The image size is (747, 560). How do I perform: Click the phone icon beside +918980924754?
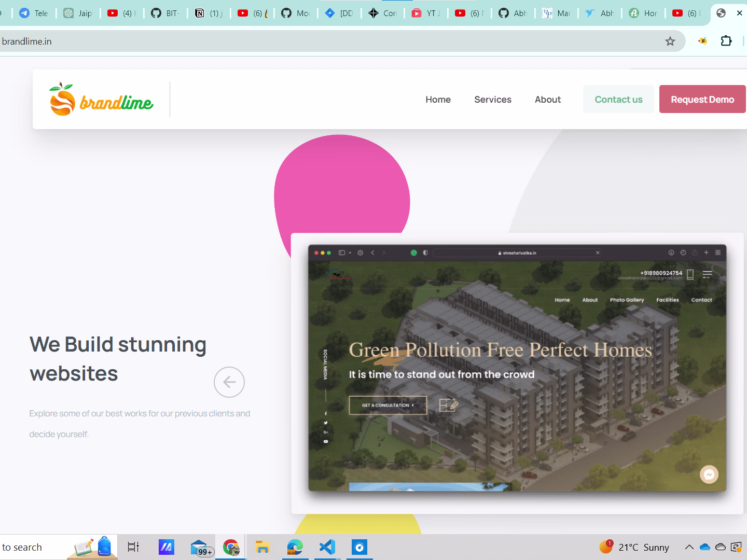pyautogui.click(x=690, y=274)
